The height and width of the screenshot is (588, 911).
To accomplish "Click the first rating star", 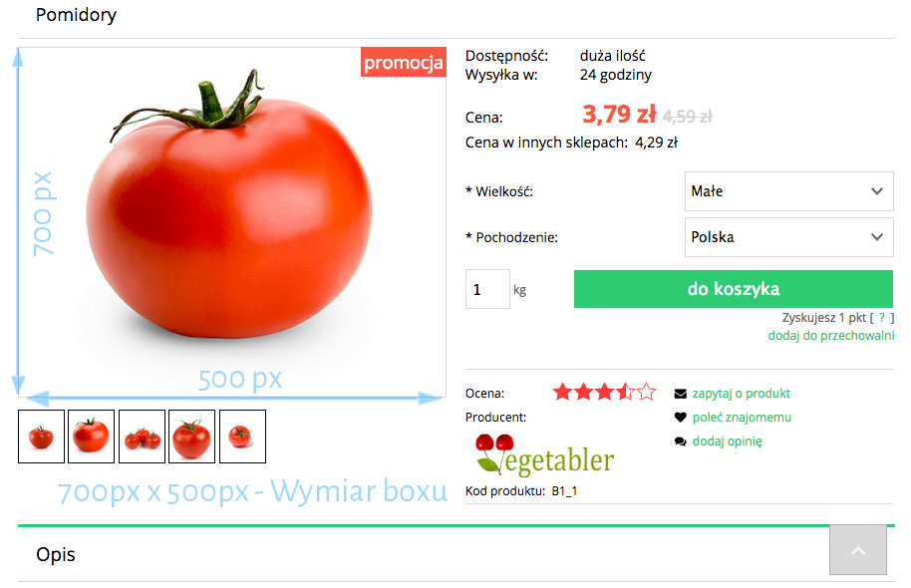I will tap(562, 393).
